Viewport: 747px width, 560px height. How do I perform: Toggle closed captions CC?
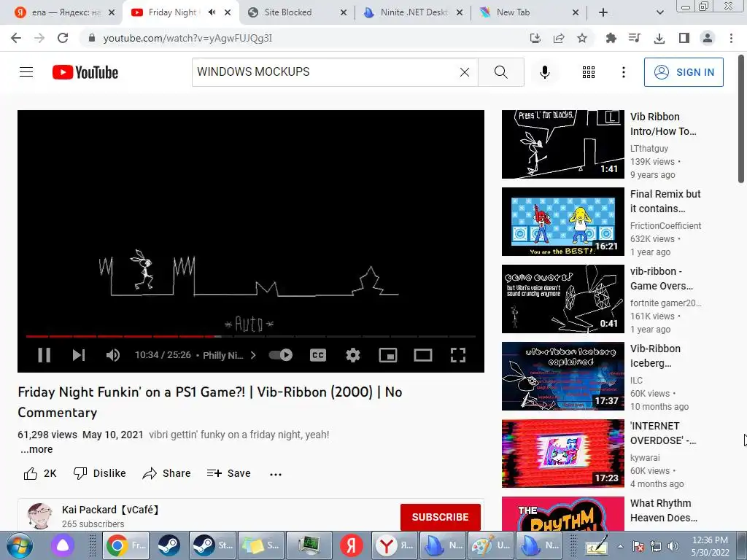tap(318, 355)
